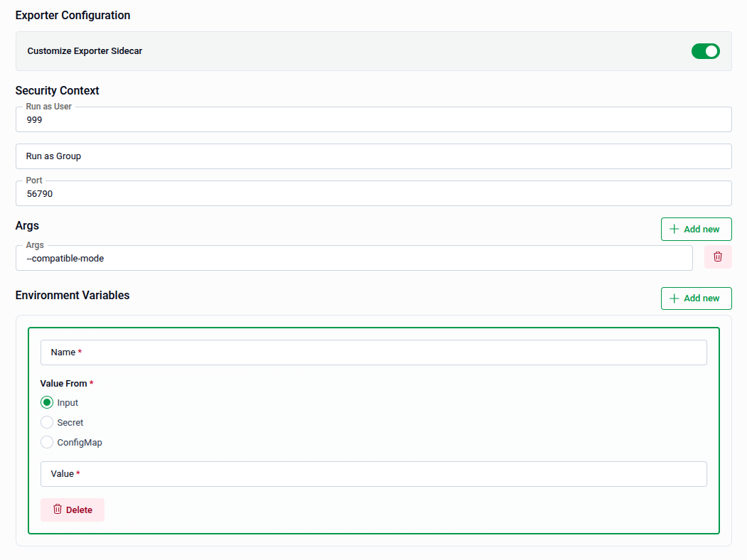The width and height of the screenshot is (747, 560).
Task: Click the plus icon on Environment Variables Add new
Action: tap(673, 298)
